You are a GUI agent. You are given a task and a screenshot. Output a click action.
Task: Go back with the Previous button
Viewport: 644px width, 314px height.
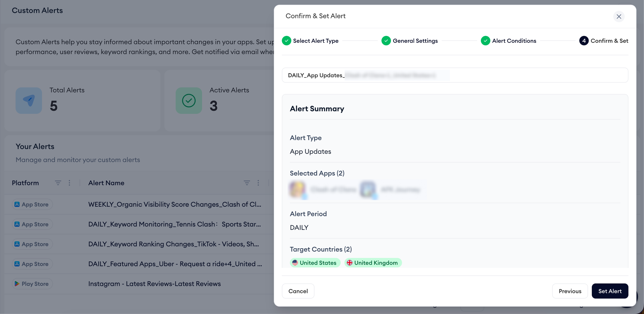(x=570, y=291)
